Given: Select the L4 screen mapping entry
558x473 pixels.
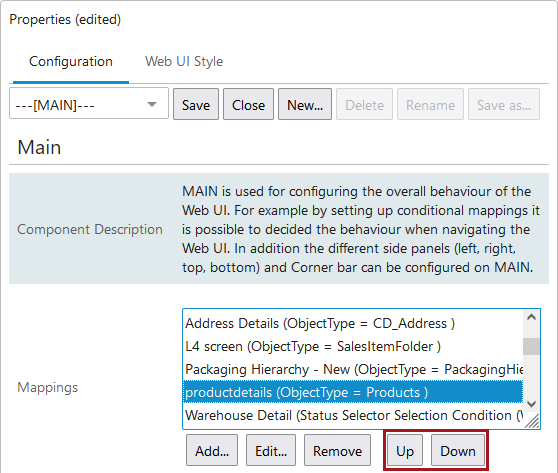Looking at the screenshot, I should click(x=353, y=346).
